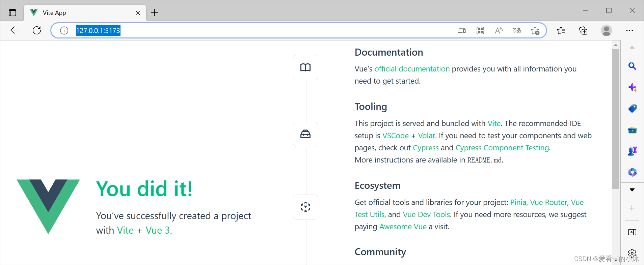This screenshot has width=644, height=265.
Task: Follow the Vite link under Tooling
Action: pyautogui.click(x=494, y=123)
